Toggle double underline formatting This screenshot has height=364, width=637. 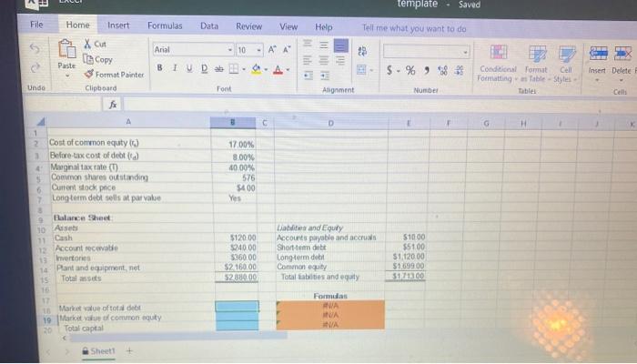(204, 68)
